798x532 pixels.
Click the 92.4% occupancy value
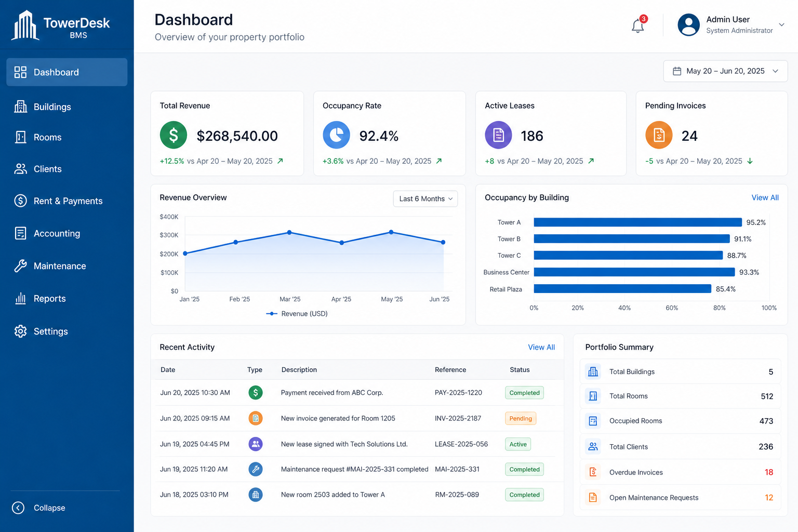pos(379,136)
